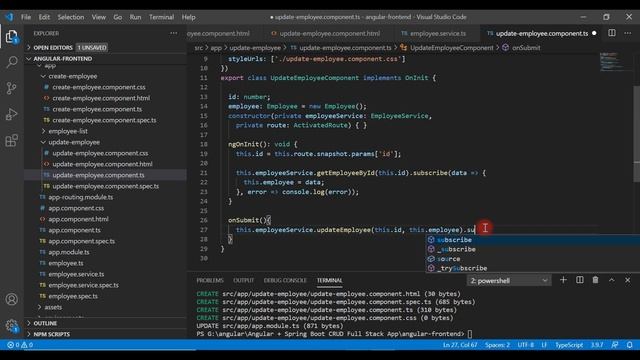Open the Search view icon
The height and width of the screenshot is (360, 640).
11,62
